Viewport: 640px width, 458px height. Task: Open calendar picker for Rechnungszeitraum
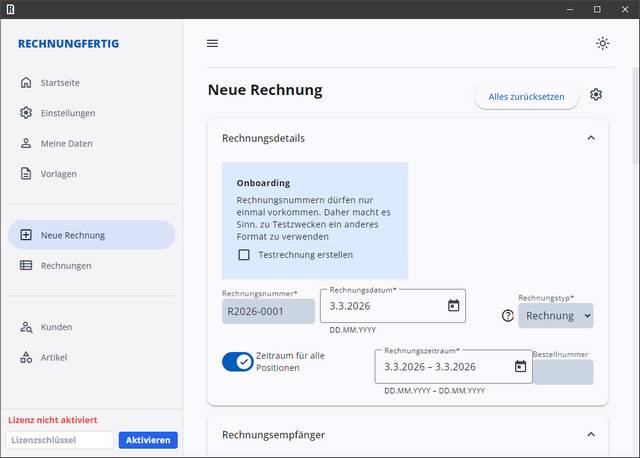point(520,366)
